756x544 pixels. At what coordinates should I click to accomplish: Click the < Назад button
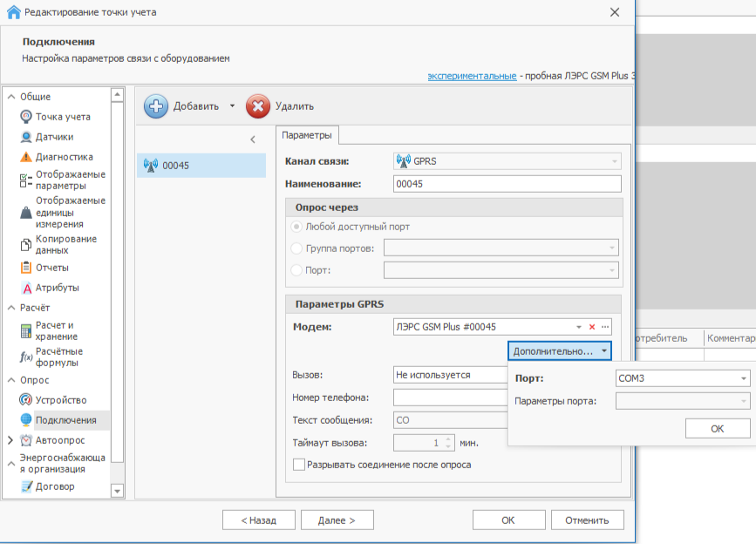click(x=258, y=520)
